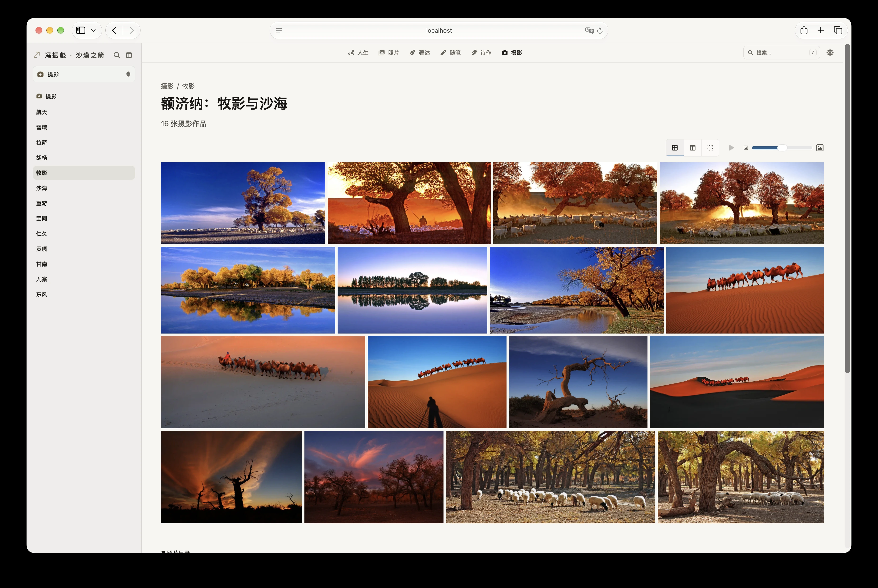Open the photographer shadow on dune photo

point(437,382)
